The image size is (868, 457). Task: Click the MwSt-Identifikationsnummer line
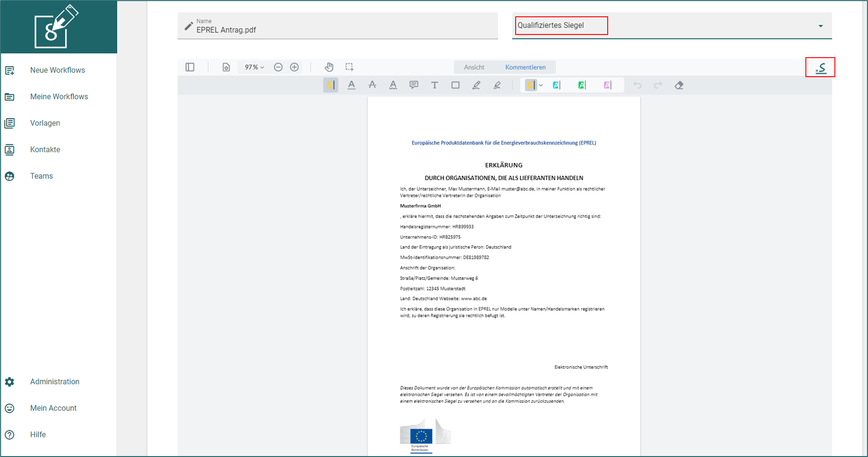[444, 258]
